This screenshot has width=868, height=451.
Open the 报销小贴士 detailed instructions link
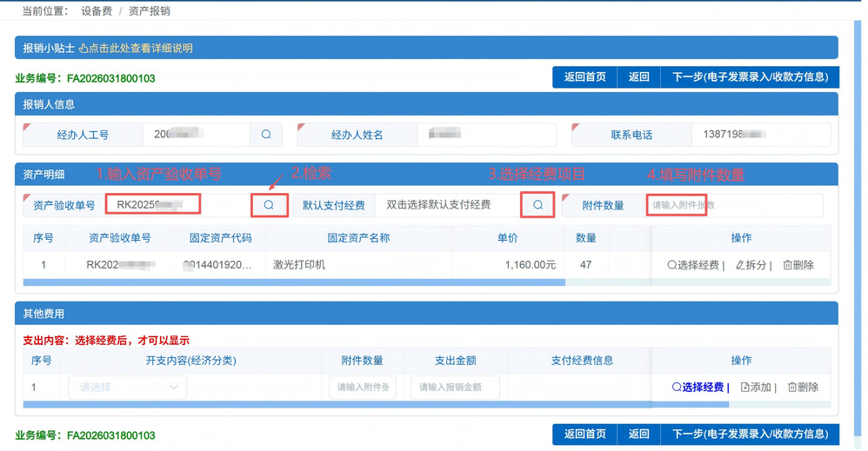pyautogui.click(x=136, y=49)
